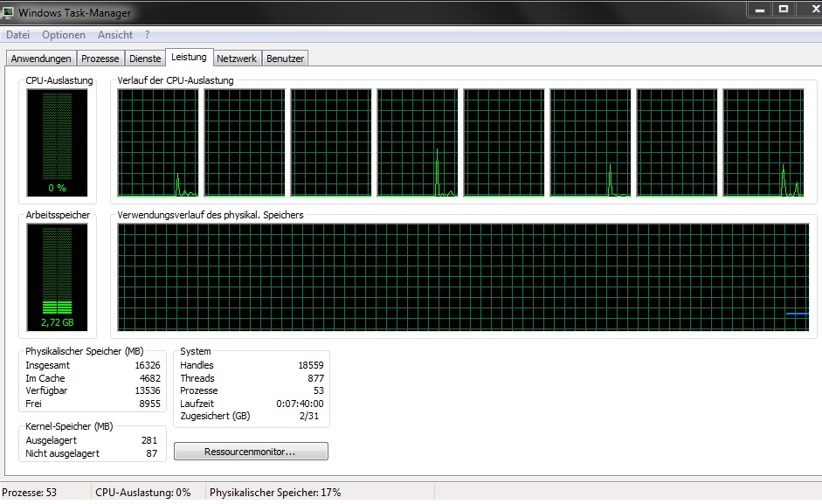
Task: Minimize the Task-Manager window
Action: (760, 9)
